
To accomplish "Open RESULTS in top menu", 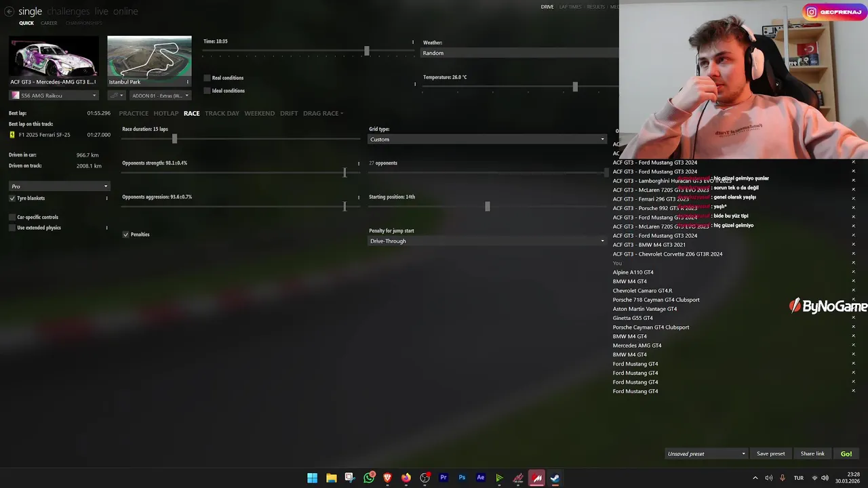I will point(596,7).
